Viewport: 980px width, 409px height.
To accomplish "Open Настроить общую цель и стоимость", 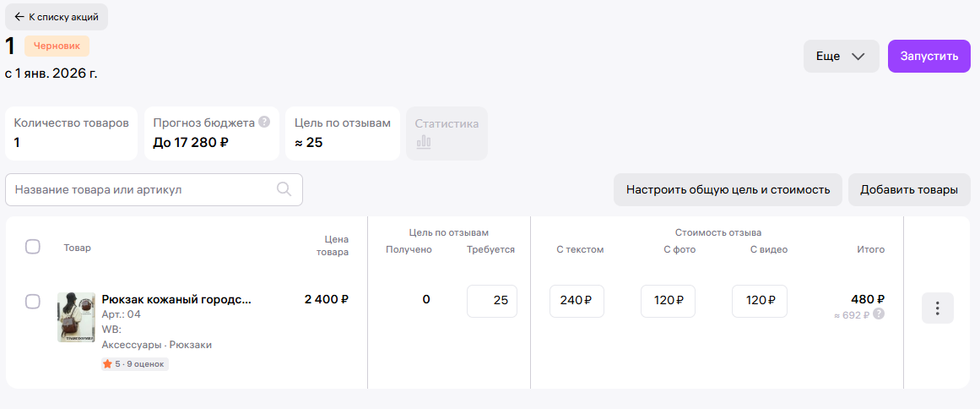I will tap(728, 190).
